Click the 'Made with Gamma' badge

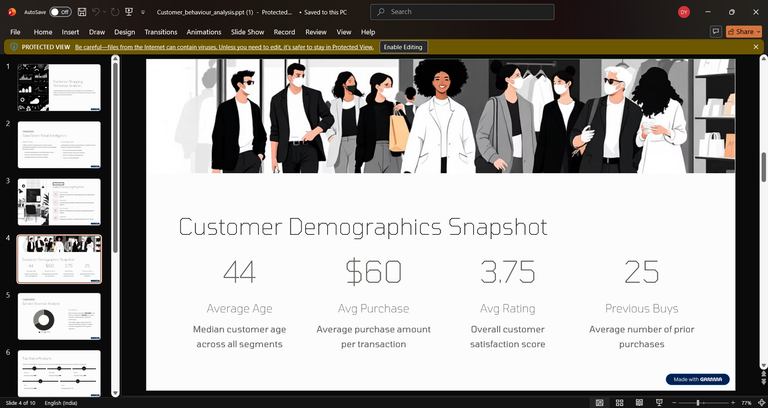tap(697, 379)
